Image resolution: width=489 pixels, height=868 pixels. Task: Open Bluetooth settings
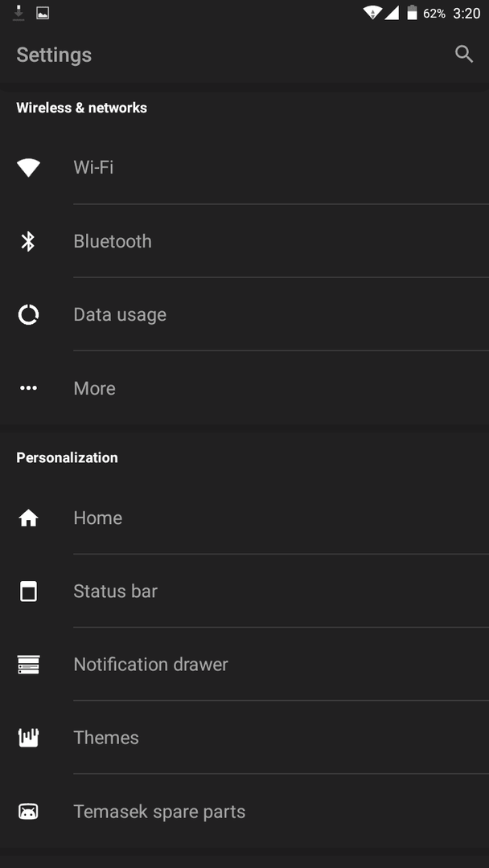click(x=244, y=241)
